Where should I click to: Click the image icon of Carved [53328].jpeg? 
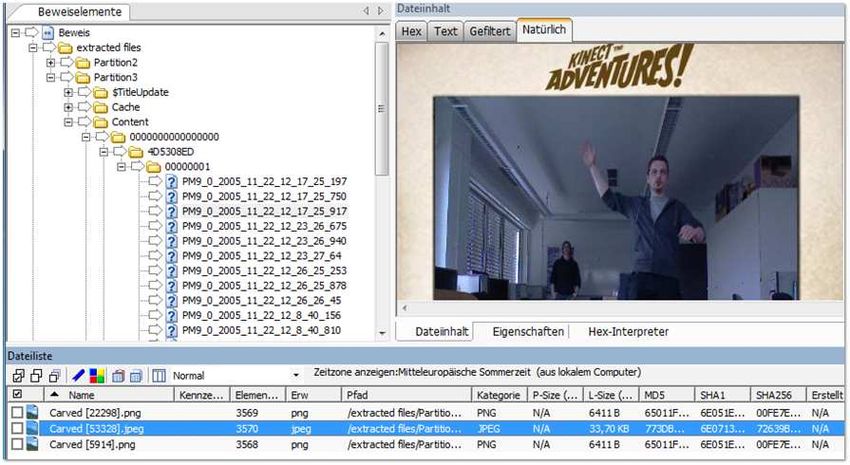pyautogui.click(x=33, y=428)
